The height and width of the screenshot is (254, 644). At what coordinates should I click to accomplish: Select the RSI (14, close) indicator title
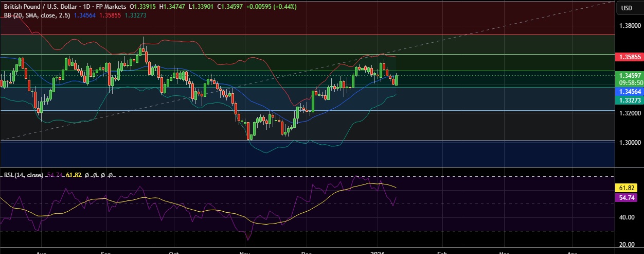click(x=24, y=175)
